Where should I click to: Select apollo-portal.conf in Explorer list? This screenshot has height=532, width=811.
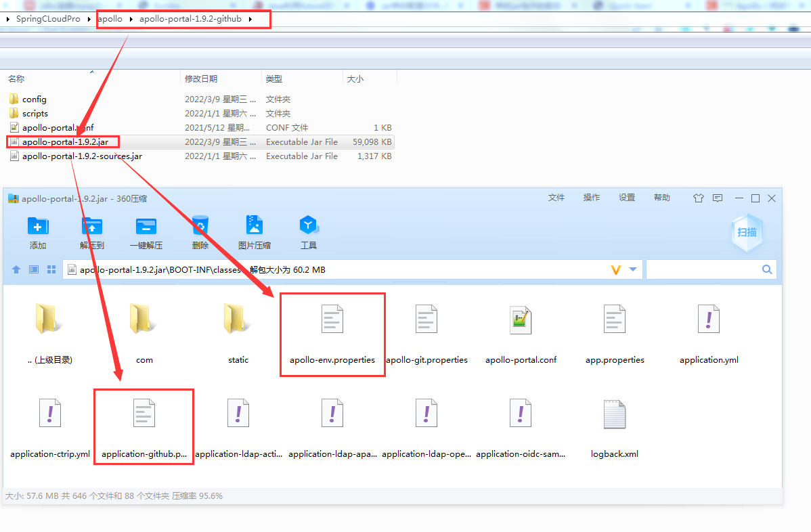[58, 128]
